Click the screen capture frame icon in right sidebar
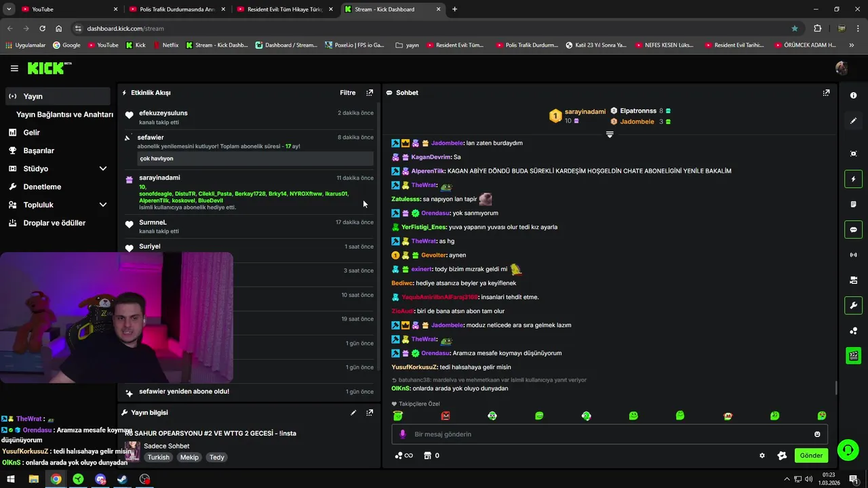This screenshot has height=488, width=868. pos(853,154)
